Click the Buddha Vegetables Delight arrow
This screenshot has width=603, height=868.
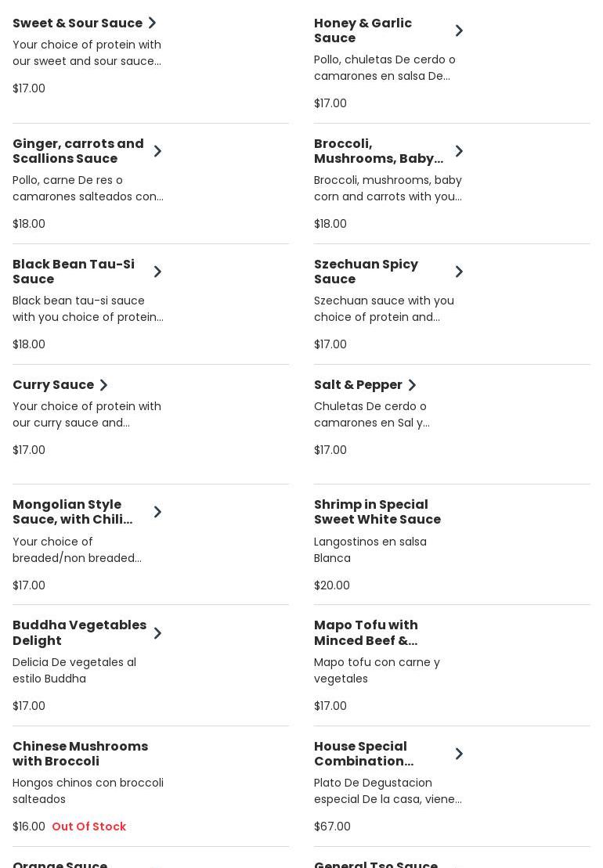click(157, 633)
